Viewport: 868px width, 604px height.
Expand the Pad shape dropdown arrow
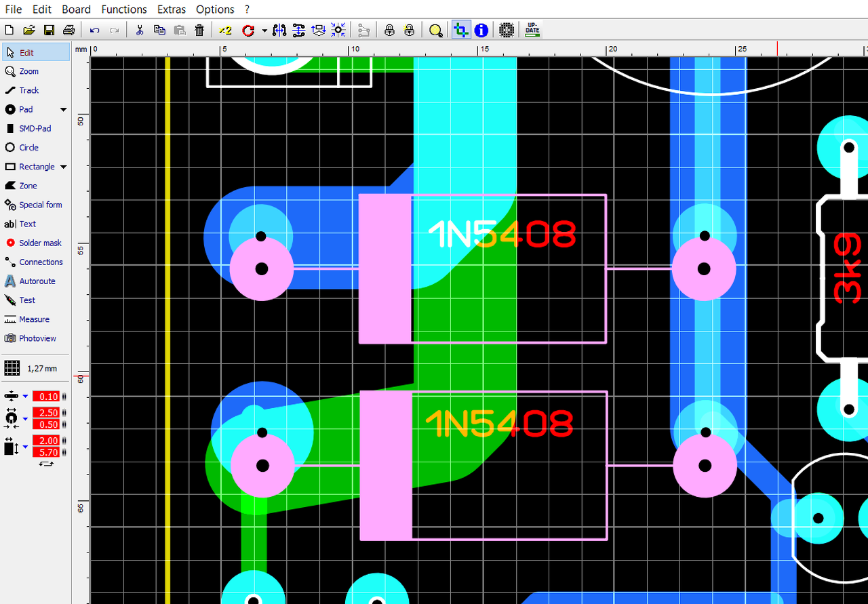(x=64, y=109)
